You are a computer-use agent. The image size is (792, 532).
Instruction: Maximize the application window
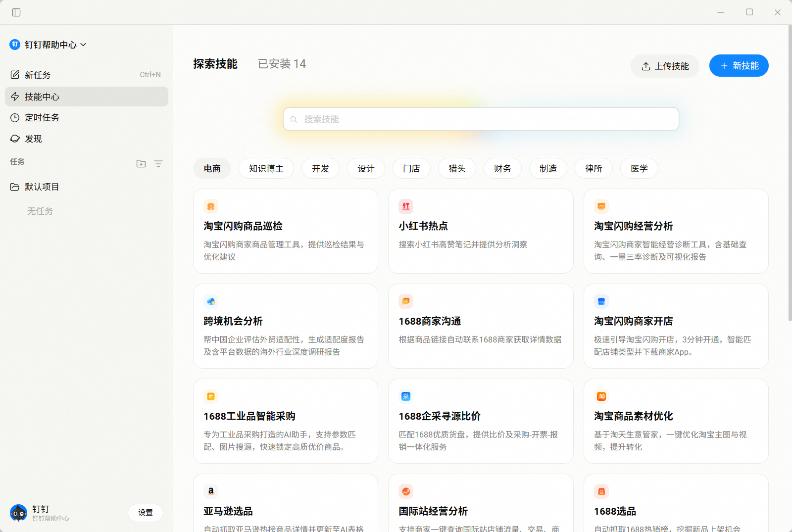749,12
